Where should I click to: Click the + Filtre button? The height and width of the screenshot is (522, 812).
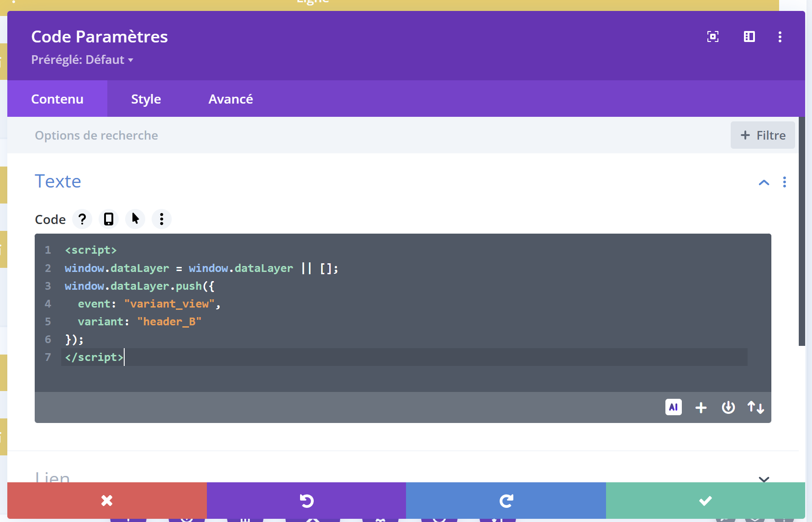pyautogui.click(x=762, y=135)
